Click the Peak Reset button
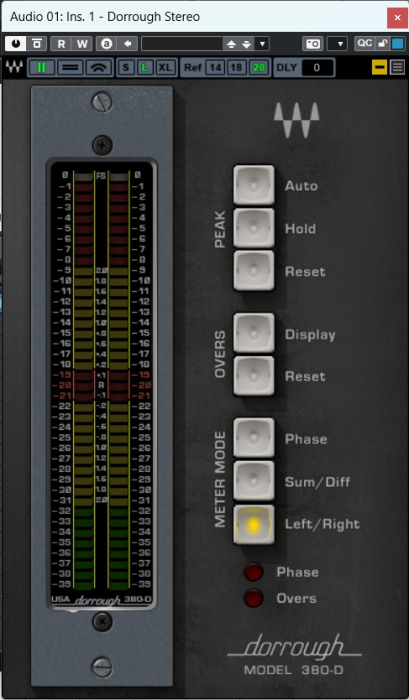The image size is (409, 700). [x=254, y=271]
